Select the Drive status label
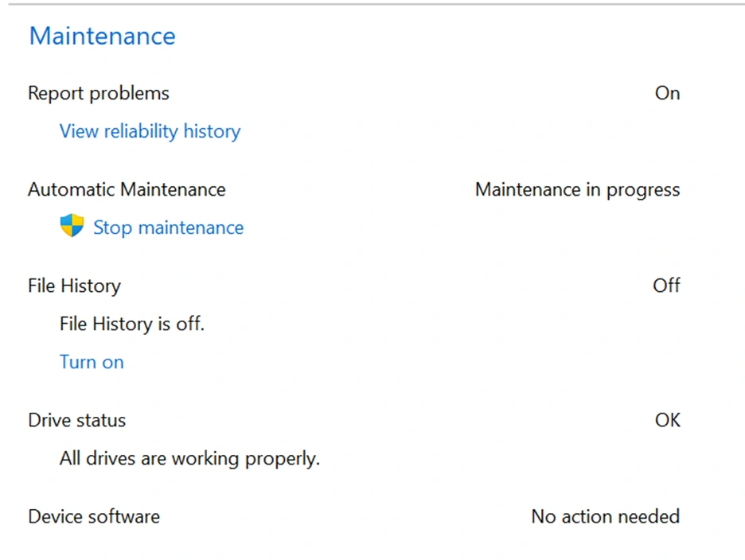 click(76, 420)
